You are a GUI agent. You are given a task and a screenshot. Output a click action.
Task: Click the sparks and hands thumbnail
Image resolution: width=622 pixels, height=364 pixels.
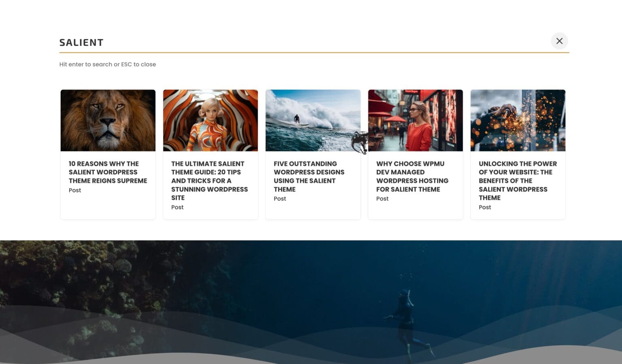pos(518,120)
